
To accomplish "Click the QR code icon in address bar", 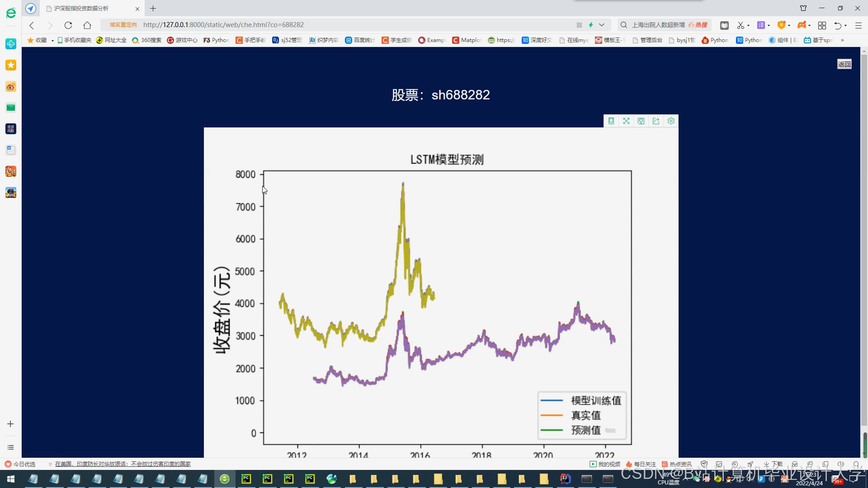I will point(579,25).
